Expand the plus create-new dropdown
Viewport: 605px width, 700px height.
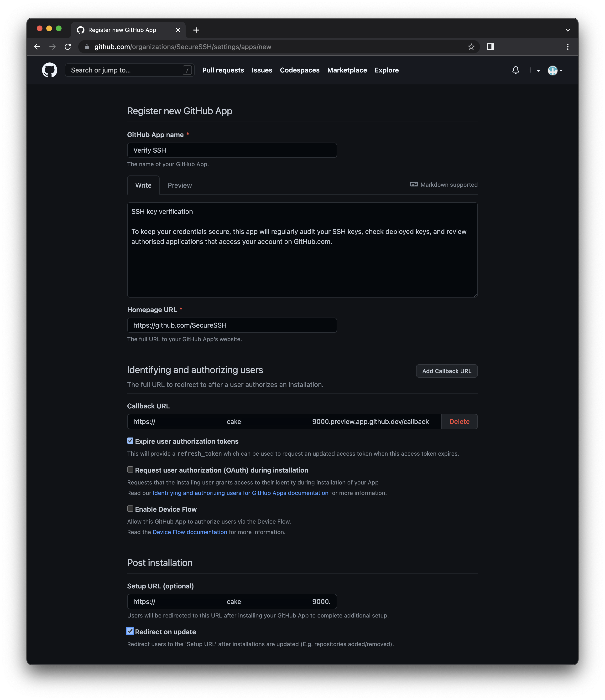534,70
